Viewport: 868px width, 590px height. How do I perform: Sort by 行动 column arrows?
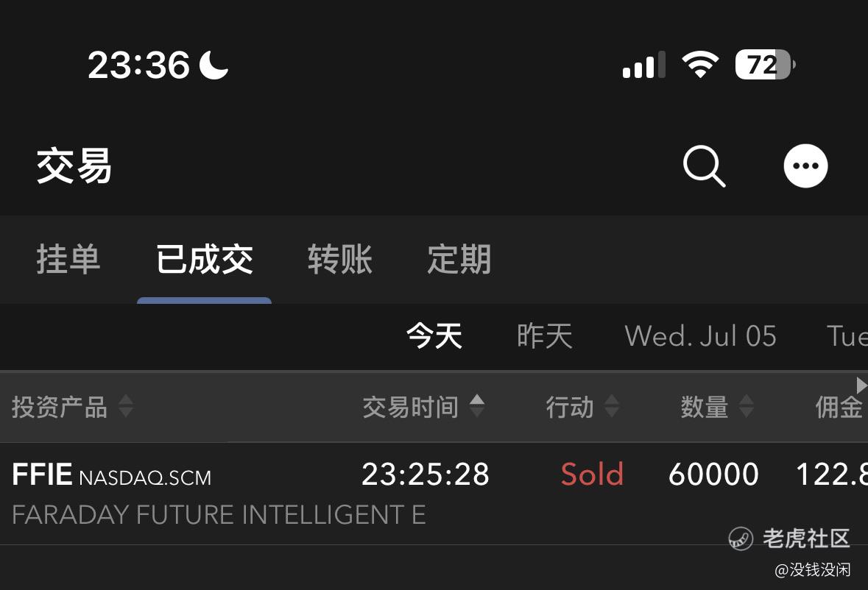612,406
